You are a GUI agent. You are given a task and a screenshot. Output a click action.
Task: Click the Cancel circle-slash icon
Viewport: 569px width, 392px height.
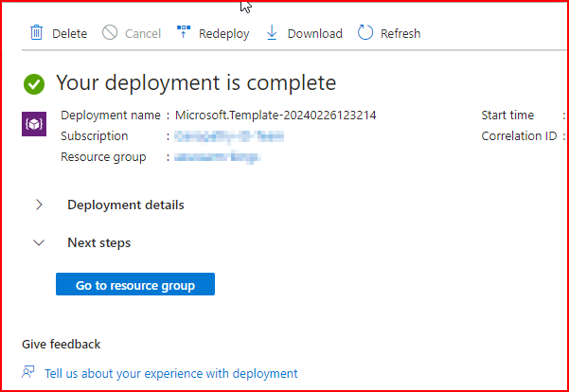coord(110,32)
